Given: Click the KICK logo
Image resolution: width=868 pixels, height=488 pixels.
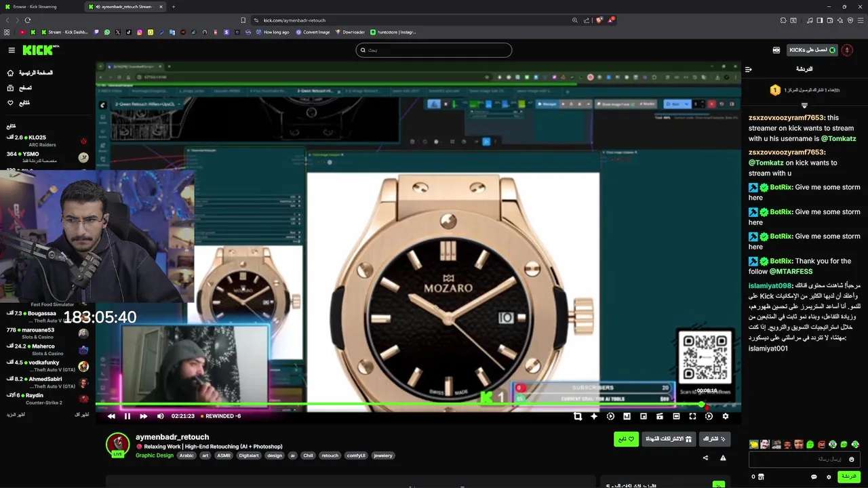Looking at the screenshot, I should [41, 50].
